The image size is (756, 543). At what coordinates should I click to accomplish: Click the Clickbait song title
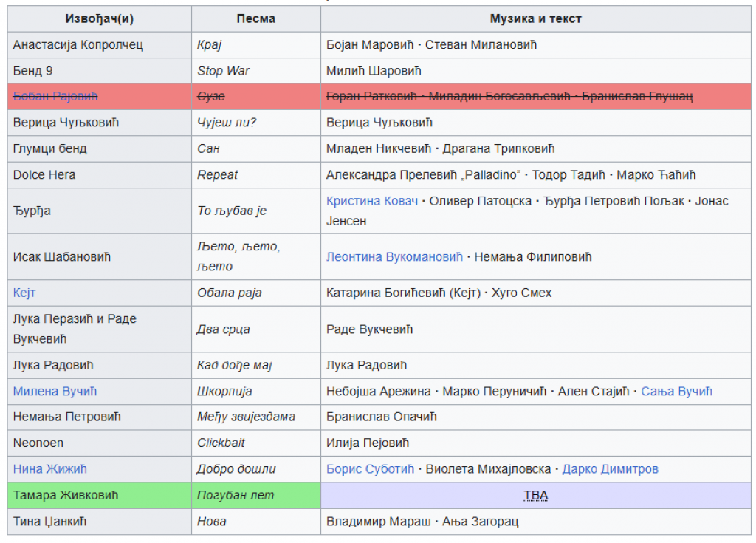[x=221, y=443]
